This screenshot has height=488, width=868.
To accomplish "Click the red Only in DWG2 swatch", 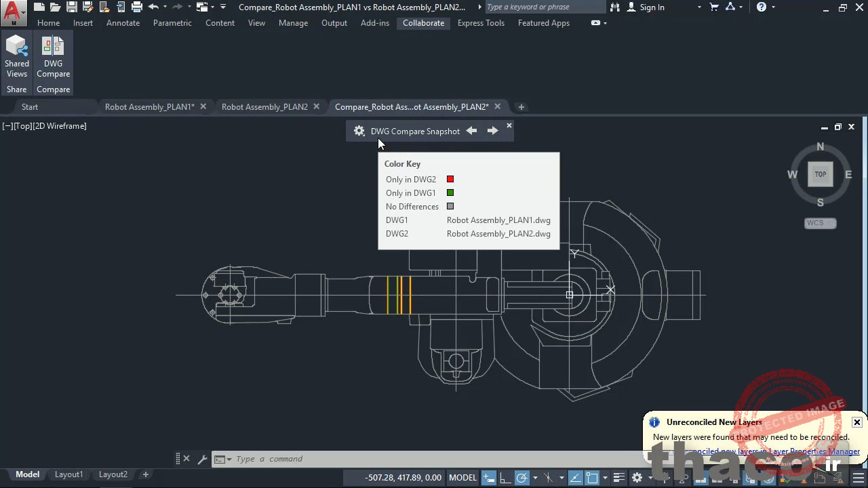I will [x=450, y=180].
